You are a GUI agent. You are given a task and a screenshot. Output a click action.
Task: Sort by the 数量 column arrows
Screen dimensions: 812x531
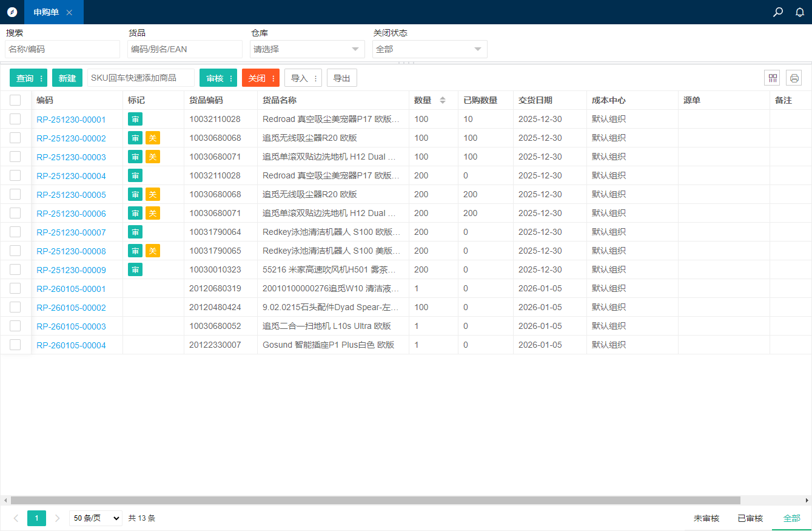[x=443, y=100]
